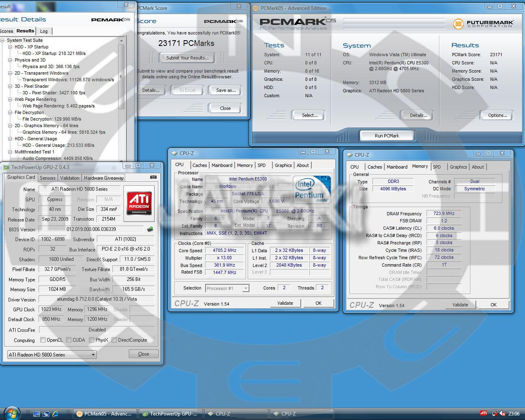Click Close button in GPU-Z

click(144, 354)
